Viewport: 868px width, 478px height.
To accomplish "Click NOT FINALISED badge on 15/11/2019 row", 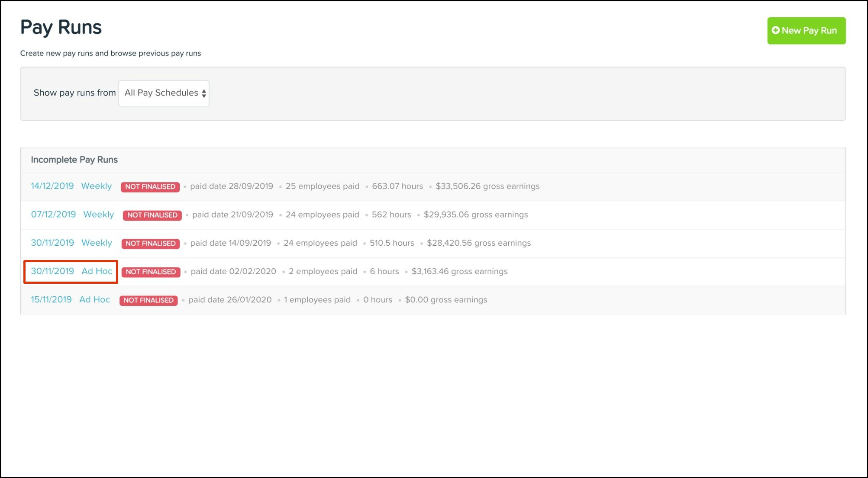I will click(x=148, y=300).
